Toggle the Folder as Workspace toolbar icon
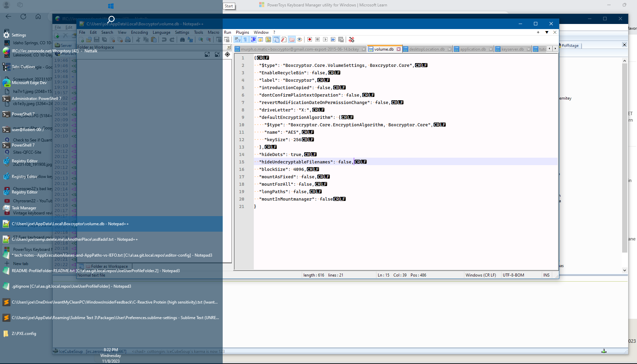The height and width of the screenshot is (364, 637). click(x=292, y=40)
